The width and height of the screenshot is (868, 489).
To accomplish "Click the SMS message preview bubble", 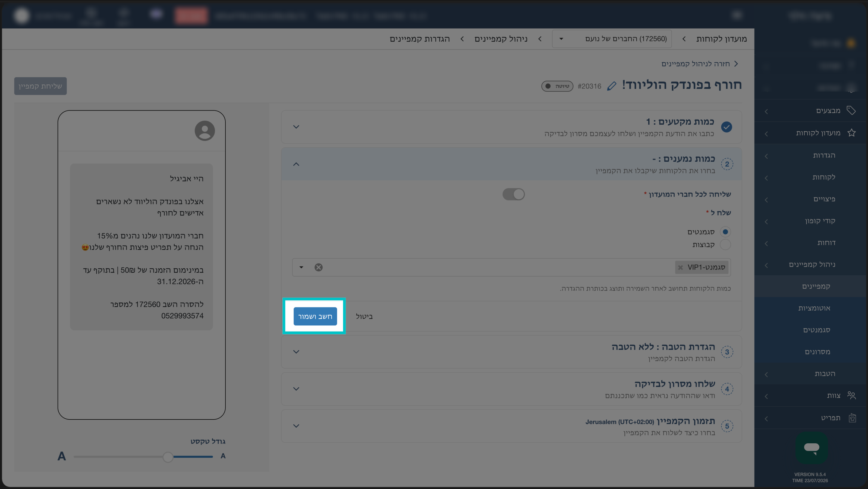I will [141, 247].
